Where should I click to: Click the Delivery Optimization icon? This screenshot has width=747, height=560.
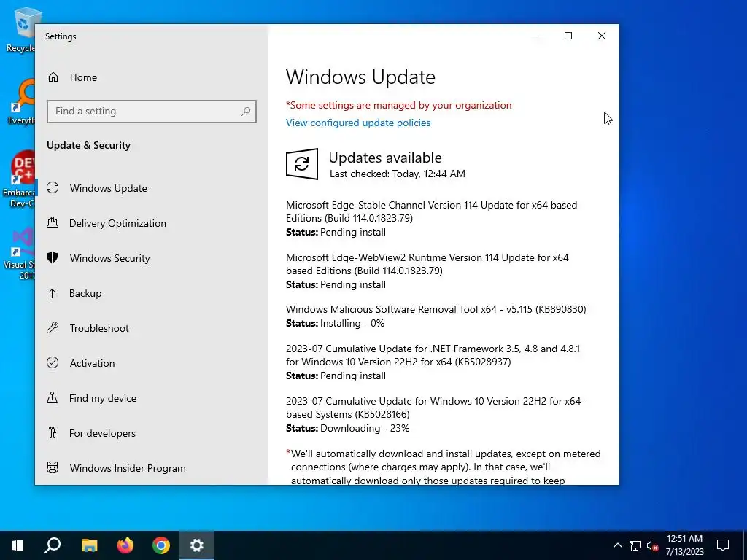(53, 223)
